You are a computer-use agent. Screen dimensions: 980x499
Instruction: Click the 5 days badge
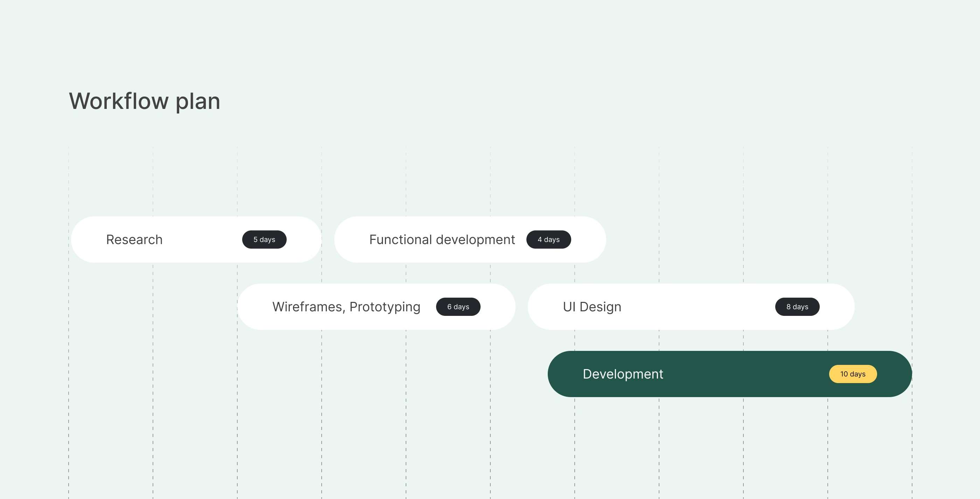pyautogui.click(x=264, y=240)
